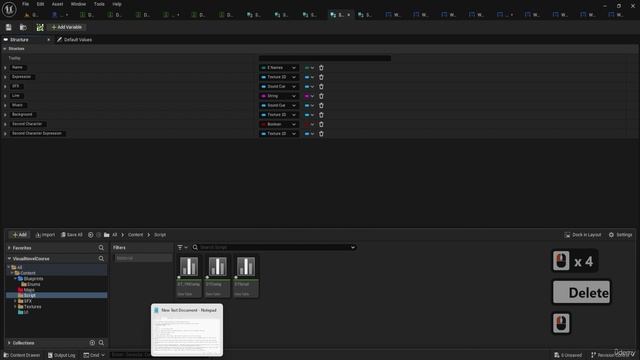
Task: Open container type dropdown on Second Character row
Action: click(309, 124)
